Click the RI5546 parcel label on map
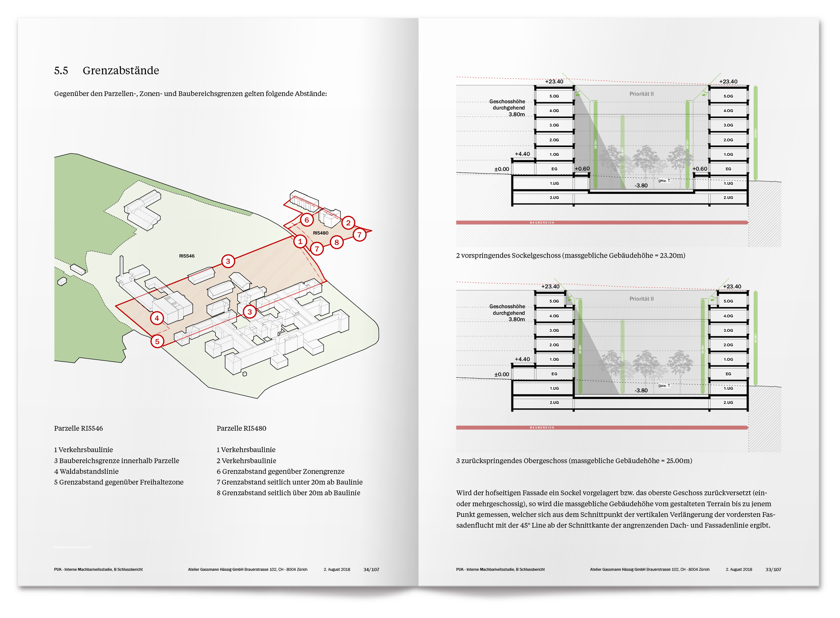This screenshot has width=840, height=618. pos(186,256)
